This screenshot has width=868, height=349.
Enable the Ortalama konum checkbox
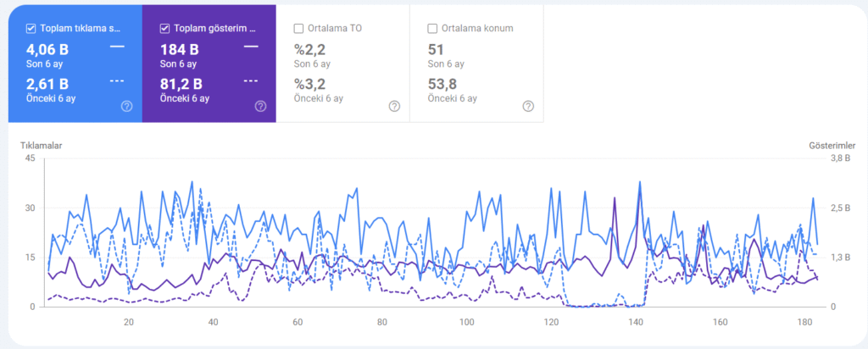pyautogui.click(x=433, y=28)
